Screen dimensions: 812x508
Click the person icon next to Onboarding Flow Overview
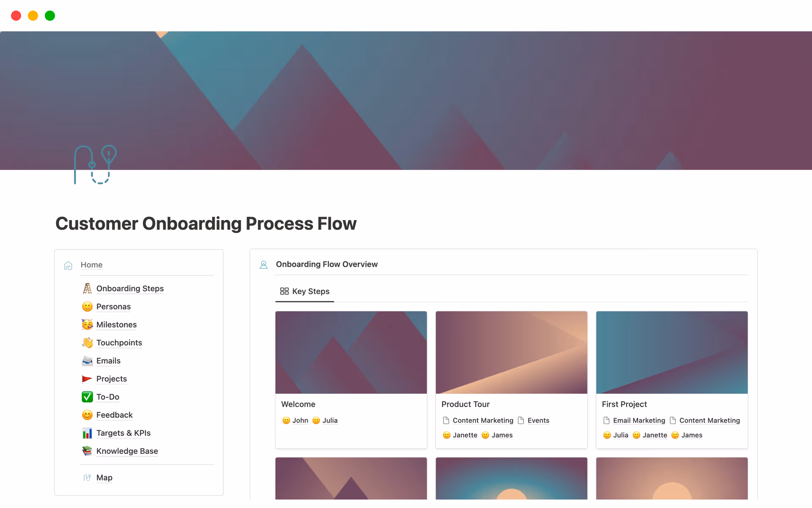[263, 264]
